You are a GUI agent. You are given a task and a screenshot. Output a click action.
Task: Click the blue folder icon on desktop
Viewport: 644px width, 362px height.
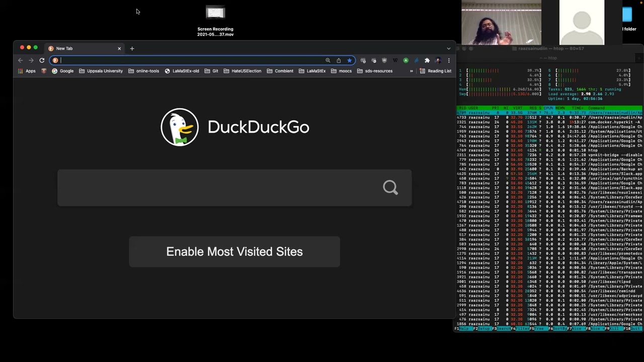[627, 14]
